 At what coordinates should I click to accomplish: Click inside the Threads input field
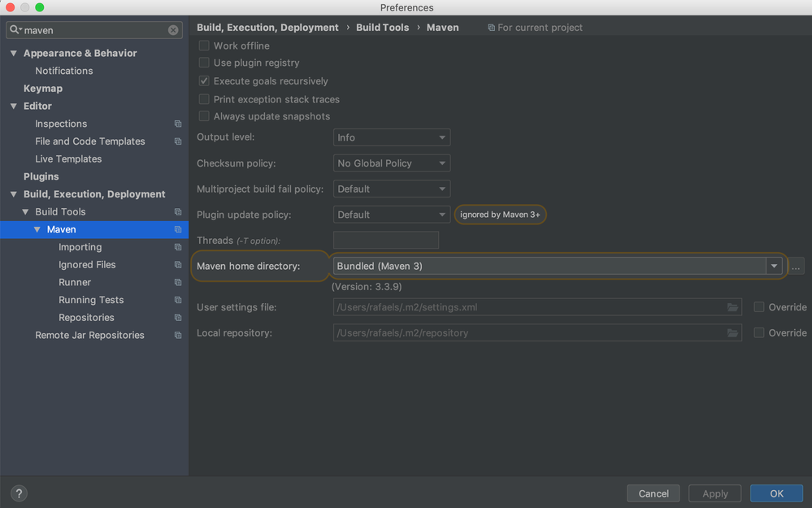click(x=385, y=240)
